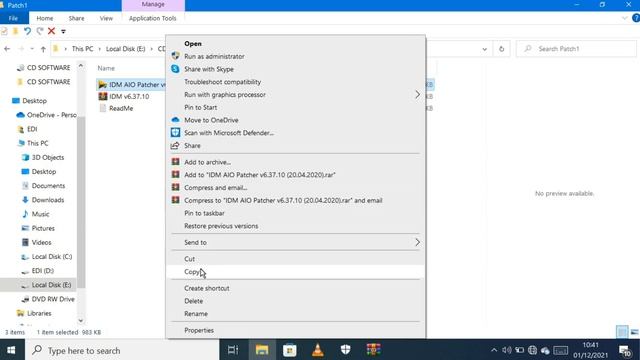Screen dimensions: 640x360
Task: Open the Share ribbon tab
Action: pos(76,18)
